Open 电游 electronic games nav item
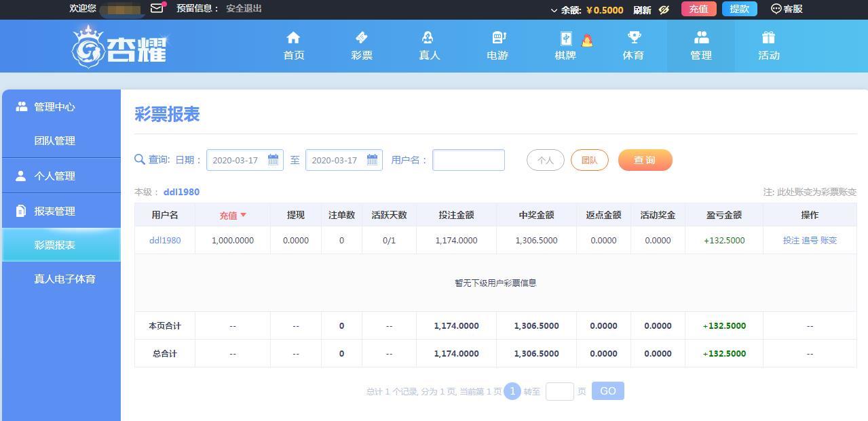Screen dimensions: 868x421 497,46
